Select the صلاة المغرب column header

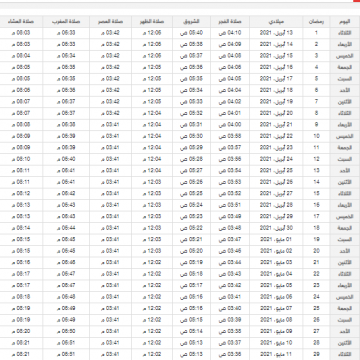[x=66, y=22]
